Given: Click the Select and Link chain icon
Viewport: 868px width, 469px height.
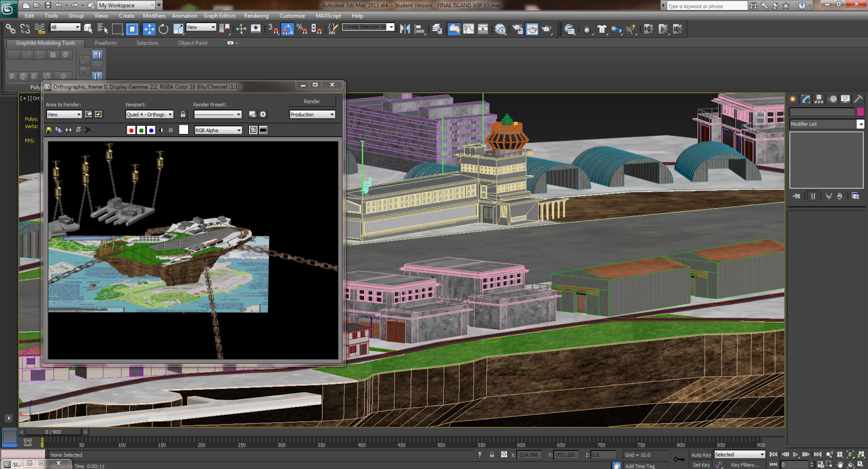Looking at the screenshot, I should pyautogui.click(x=10, y=29).
